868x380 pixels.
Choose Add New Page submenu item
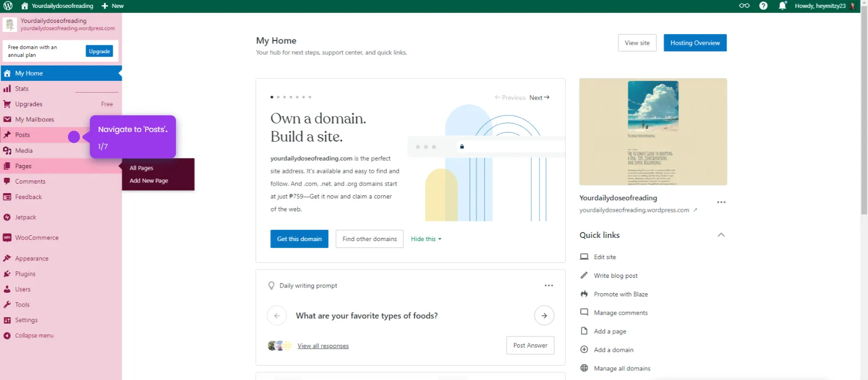tap(149, 181)
